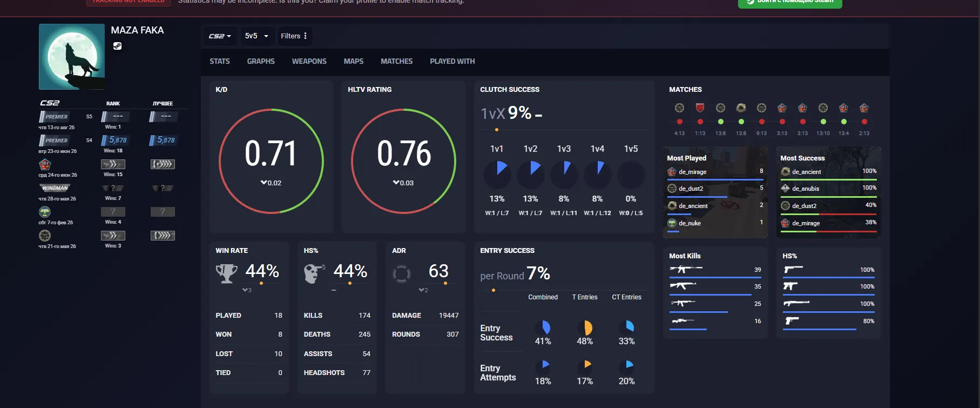Viewport: 980px width, 408px height.
Task: Open the 4:13 match map icon
Action: [x=679, y=108]
